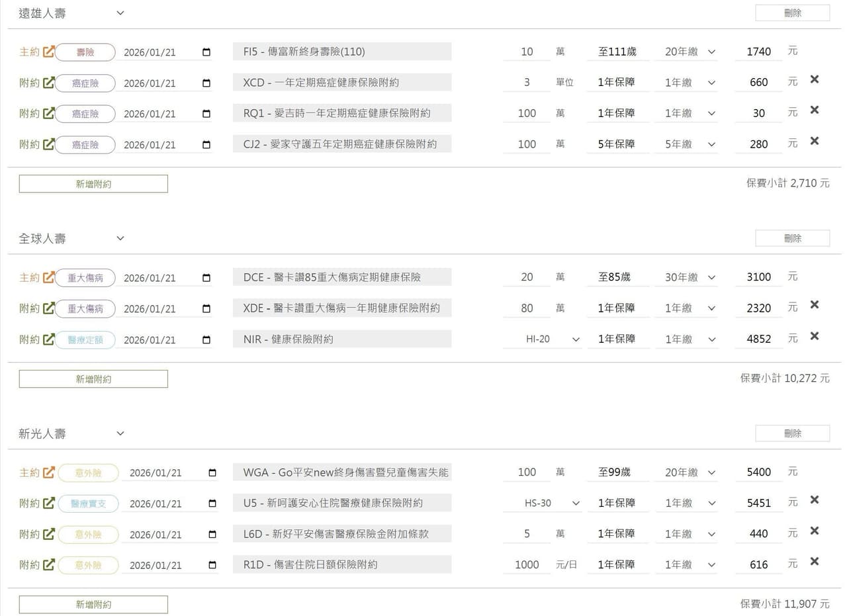This screenshot has height=616, width=847.
Task: Open calendar picker icon in NIR row date
Action: (206, 340)
